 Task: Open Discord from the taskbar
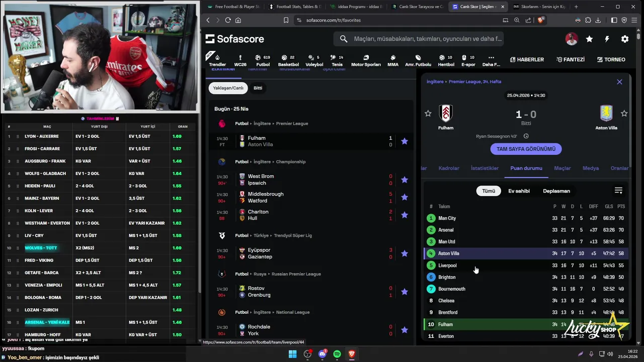tap(323, 354)
